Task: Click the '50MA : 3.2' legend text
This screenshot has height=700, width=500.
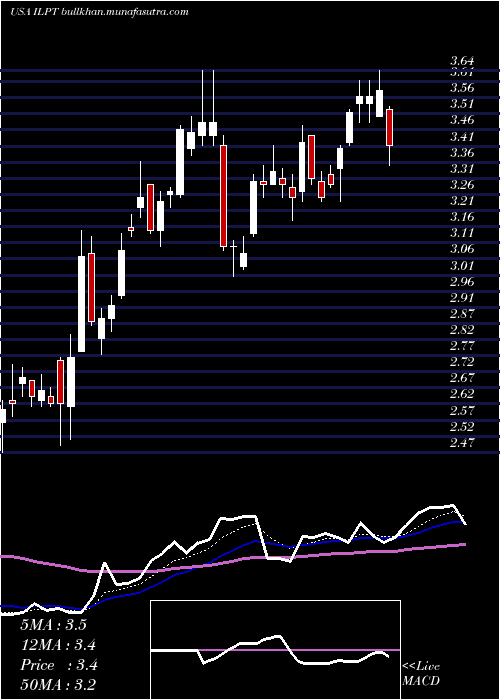Action: (x=58, y=685)
